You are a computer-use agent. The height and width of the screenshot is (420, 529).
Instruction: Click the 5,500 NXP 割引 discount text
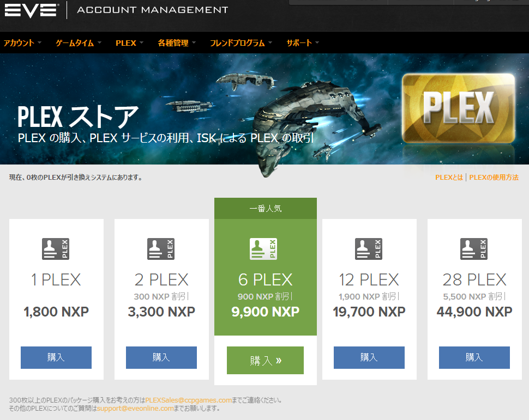[x=474, y=297]
